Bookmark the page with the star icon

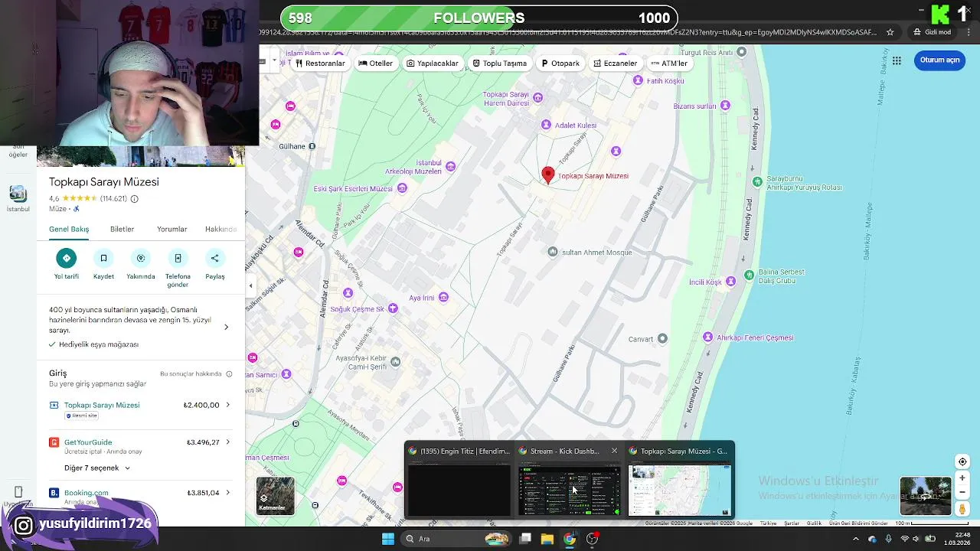click(890, 32)
